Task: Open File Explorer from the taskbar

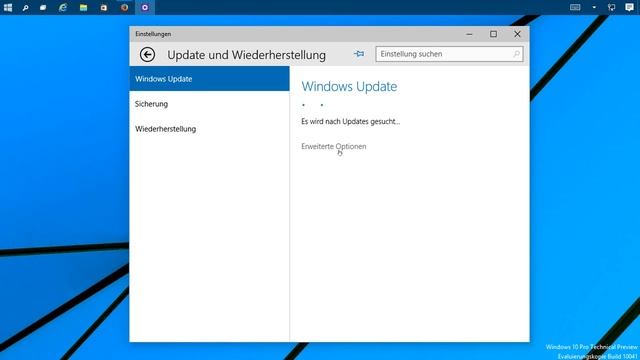Action: tap(83, 7)
